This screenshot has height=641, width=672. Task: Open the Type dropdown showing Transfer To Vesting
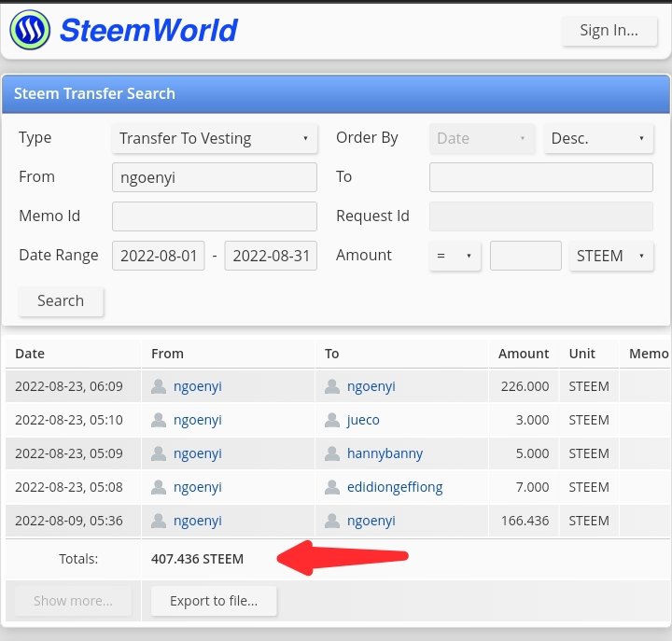click(215, 138)
